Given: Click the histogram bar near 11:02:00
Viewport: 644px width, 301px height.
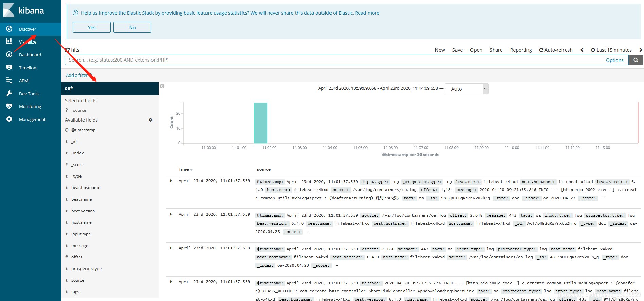Looking at the screenshot, I should coord(261,123).
